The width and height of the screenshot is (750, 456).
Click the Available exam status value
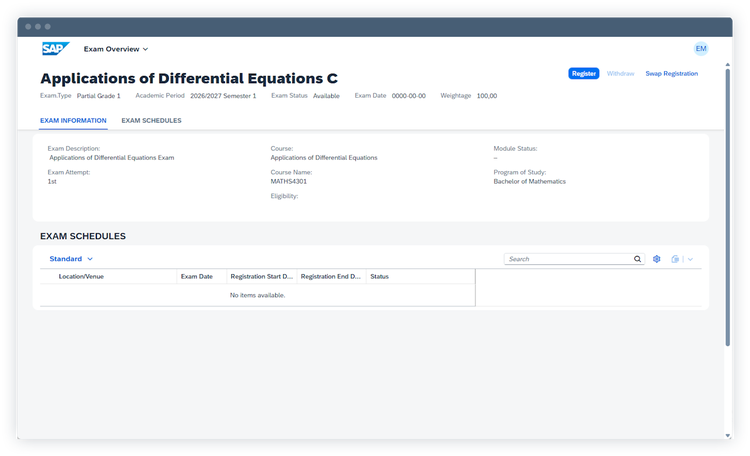click(x=326, y=96)
